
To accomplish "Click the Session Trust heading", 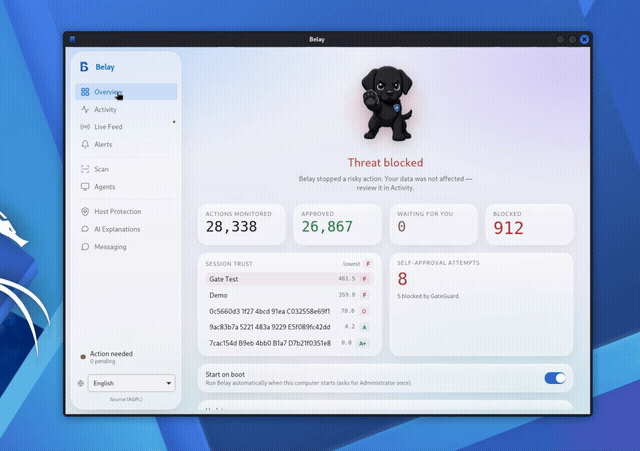I will [x=229, y=264].
